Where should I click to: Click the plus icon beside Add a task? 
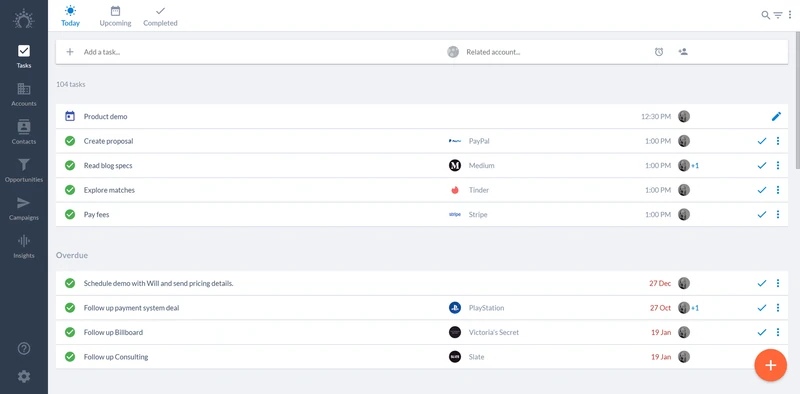(x=70, y=52)
